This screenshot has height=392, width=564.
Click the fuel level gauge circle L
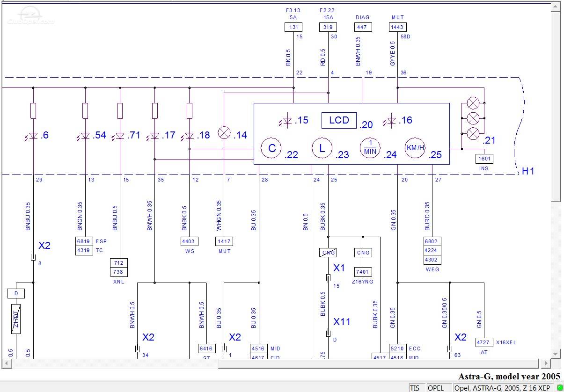click(322, 148)
